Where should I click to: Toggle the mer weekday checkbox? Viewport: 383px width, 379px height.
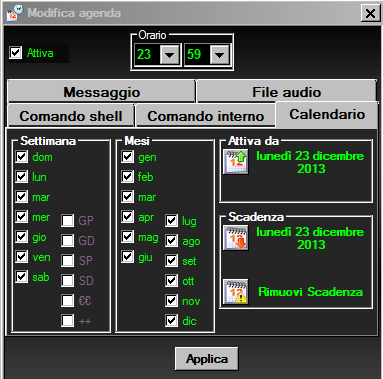[22, 217]
